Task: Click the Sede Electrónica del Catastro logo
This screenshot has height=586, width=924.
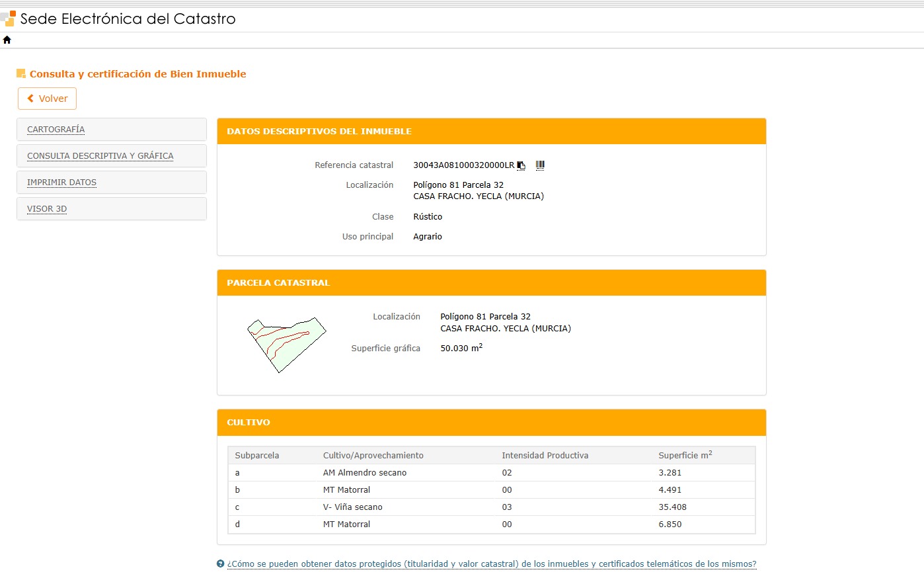Action: (8, 19)
